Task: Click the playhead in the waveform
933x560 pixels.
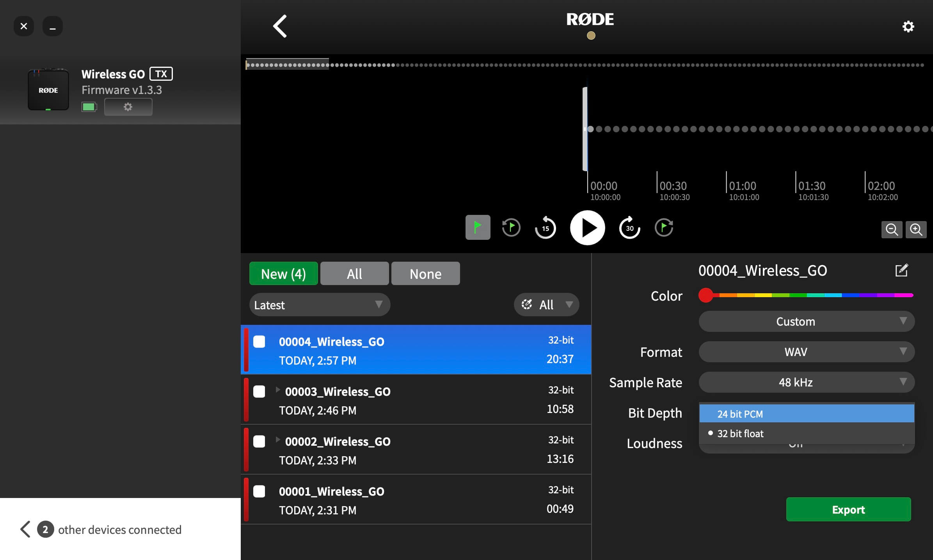Action: tap(585, 129)
